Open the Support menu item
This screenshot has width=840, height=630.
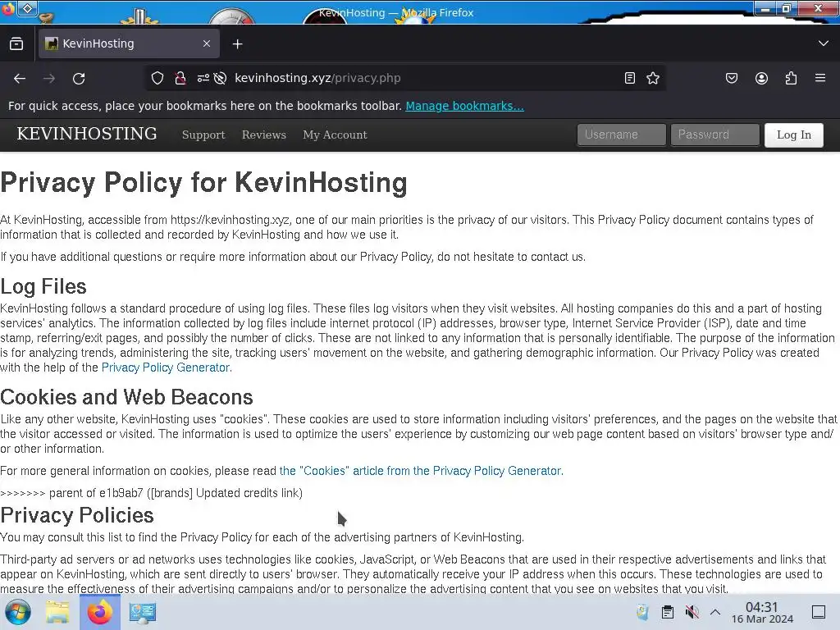(x=203, y=135)
